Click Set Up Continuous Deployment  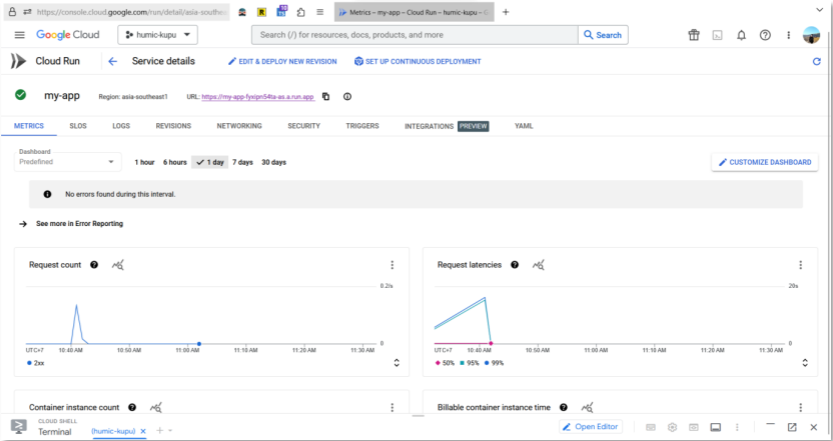[x=418, y=62]
